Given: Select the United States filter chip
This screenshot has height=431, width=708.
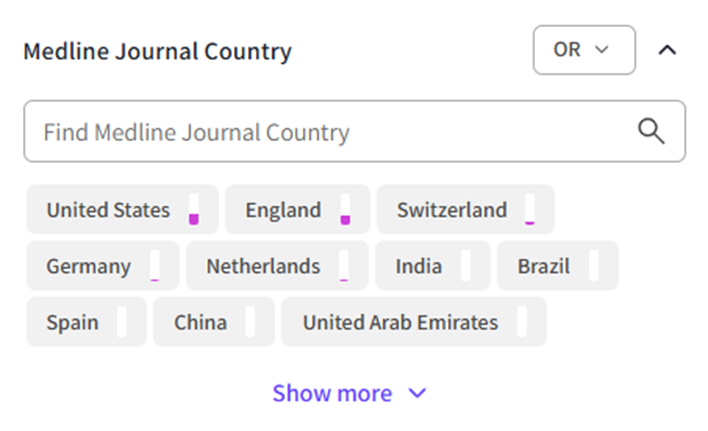Looking at the screenshot, I should (x=108, y=210).
